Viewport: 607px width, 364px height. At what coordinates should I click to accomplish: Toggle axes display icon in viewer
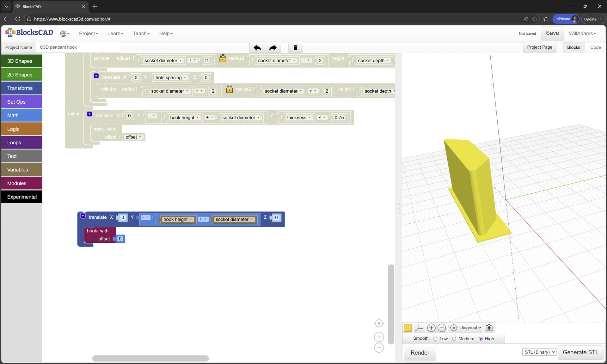(419, 328)
